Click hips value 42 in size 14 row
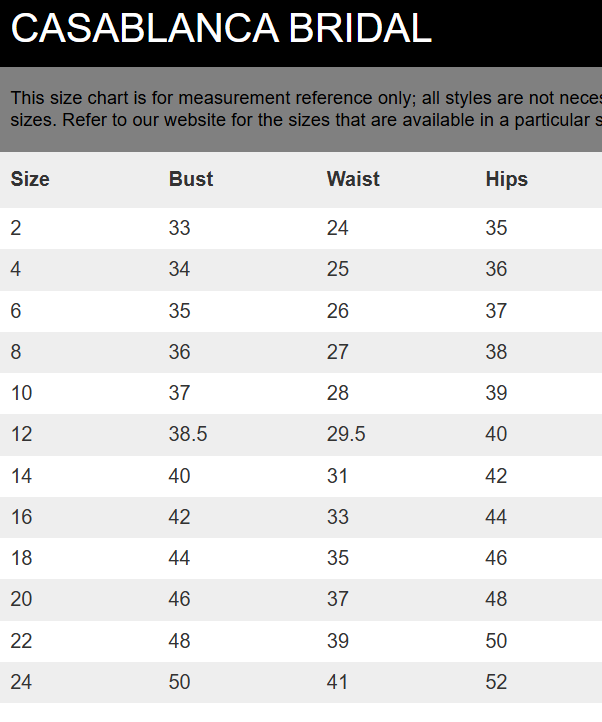Viewport: 602px width, 722px height. click(x=496, y=476)
